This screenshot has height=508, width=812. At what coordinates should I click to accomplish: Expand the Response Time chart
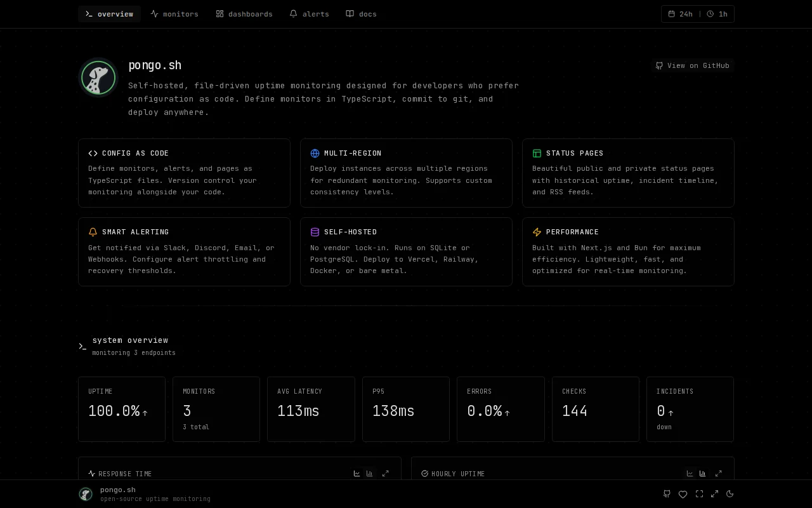[x=386, y=474]
